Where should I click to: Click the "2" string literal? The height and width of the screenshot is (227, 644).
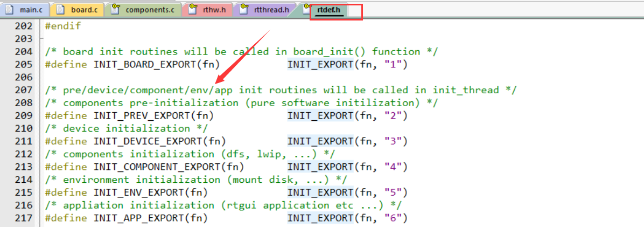[x=393, y=116]
